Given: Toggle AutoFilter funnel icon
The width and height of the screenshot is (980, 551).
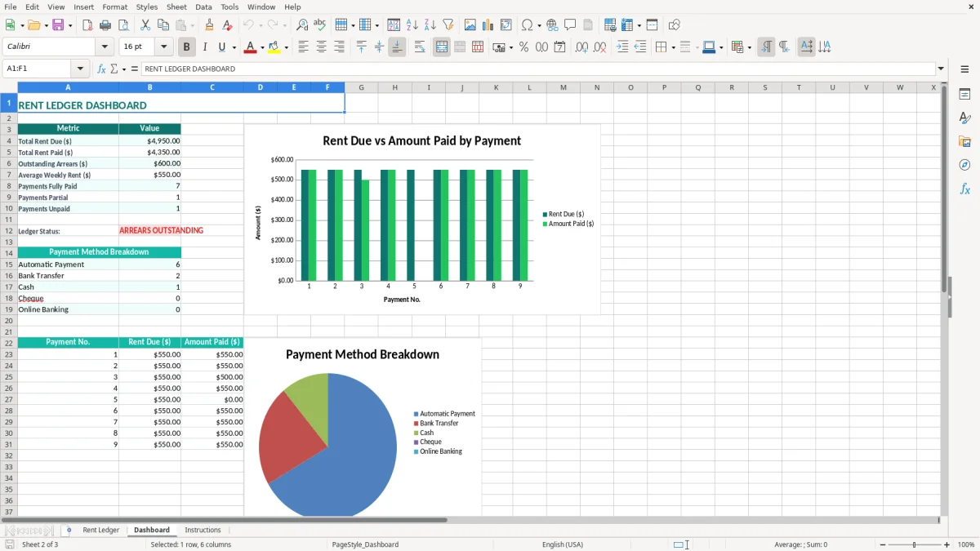Looking at the screenshot, I should click(x=448, y=25).
